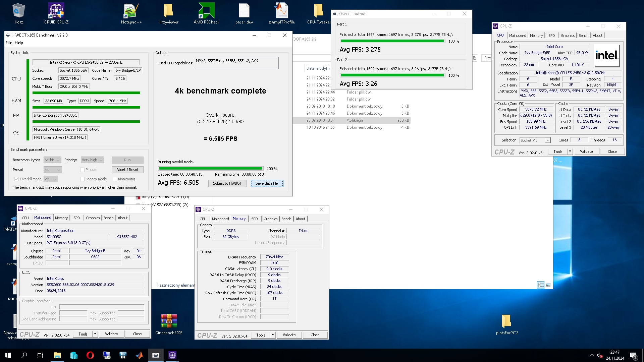644x362 pixels.
Task: Open About tab in CPU-Z Memory window
Action: (300, 219)
